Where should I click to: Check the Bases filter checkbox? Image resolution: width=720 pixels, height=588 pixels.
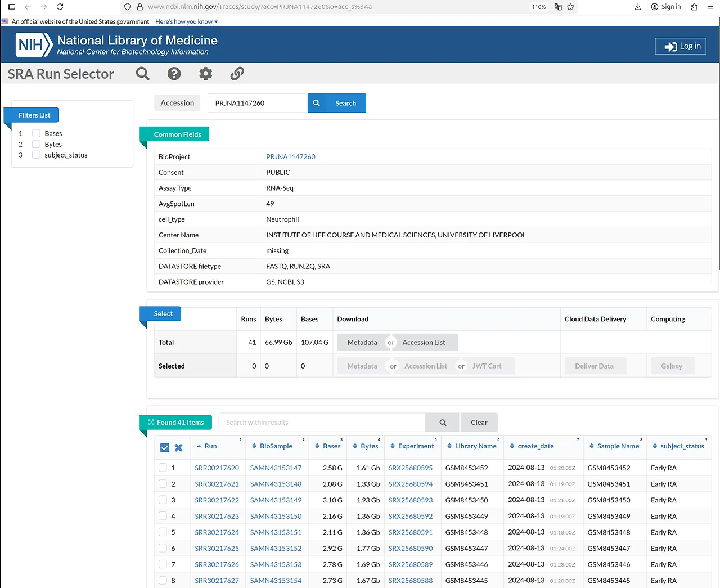(36, 133)
